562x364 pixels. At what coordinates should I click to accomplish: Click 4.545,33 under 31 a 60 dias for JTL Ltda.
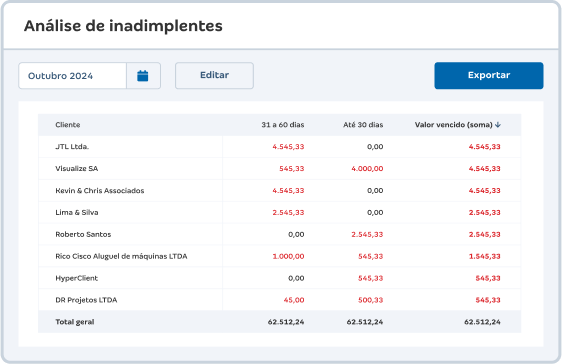click(x=288, y=147)
